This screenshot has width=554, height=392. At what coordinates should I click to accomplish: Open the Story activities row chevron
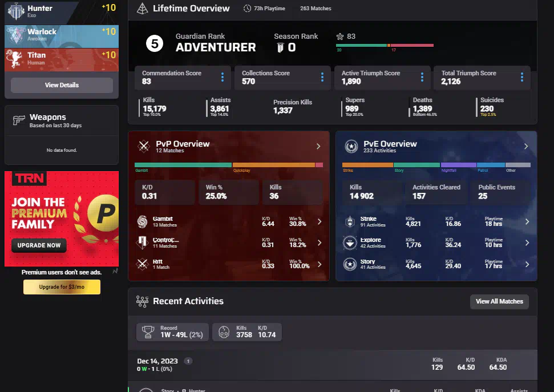pyautogui.click(x=527, y=264)
